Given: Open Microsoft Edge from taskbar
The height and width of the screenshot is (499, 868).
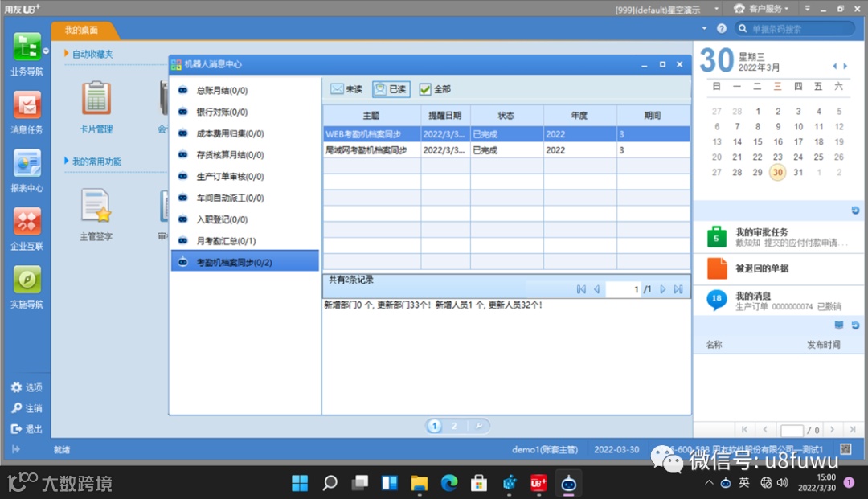Looking at the screenshot, I should tap(449, 483).
